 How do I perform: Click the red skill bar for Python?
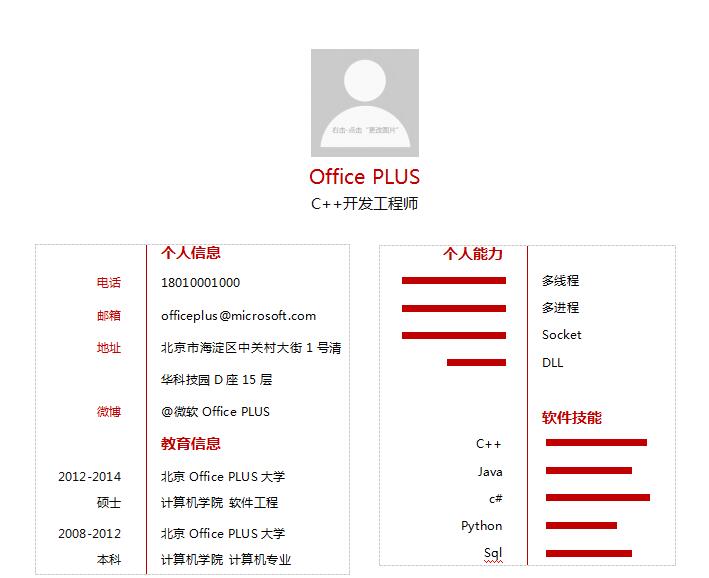581,526
